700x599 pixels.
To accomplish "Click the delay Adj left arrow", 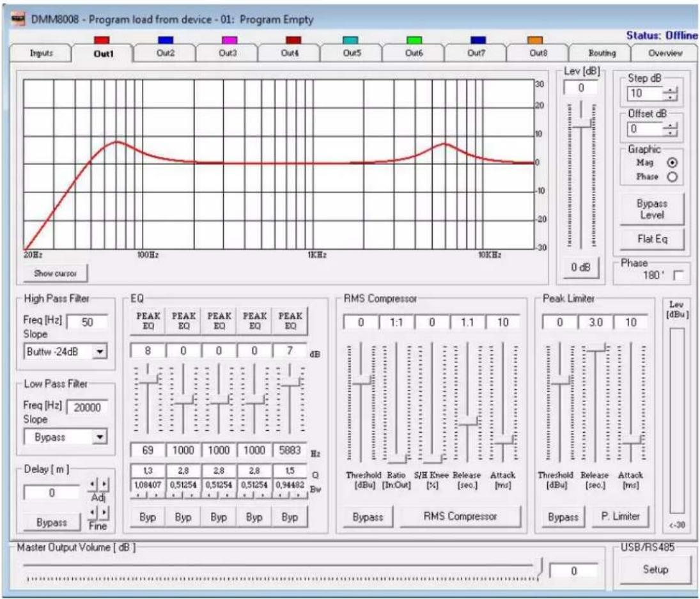I will (93, 484).
